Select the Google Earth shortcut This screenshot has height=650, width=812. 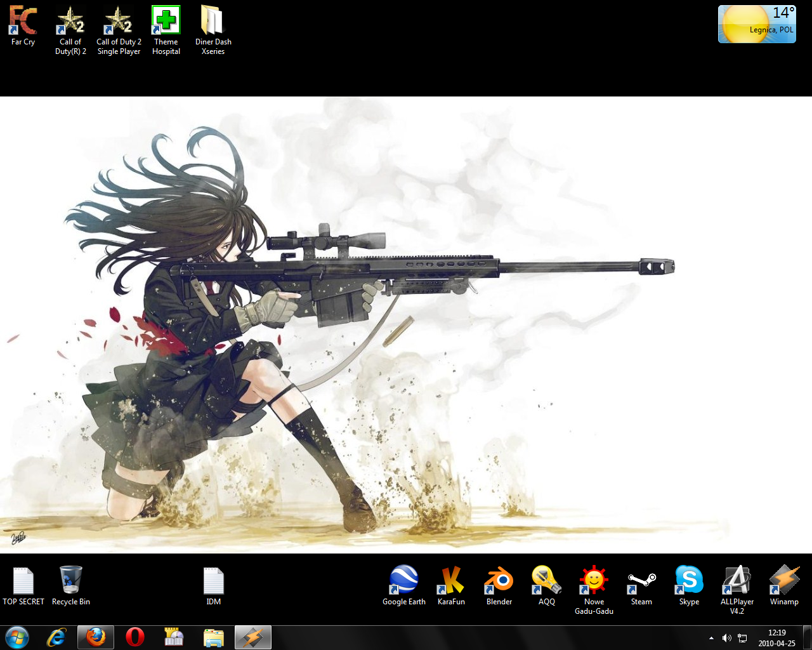tap(404, 586)
